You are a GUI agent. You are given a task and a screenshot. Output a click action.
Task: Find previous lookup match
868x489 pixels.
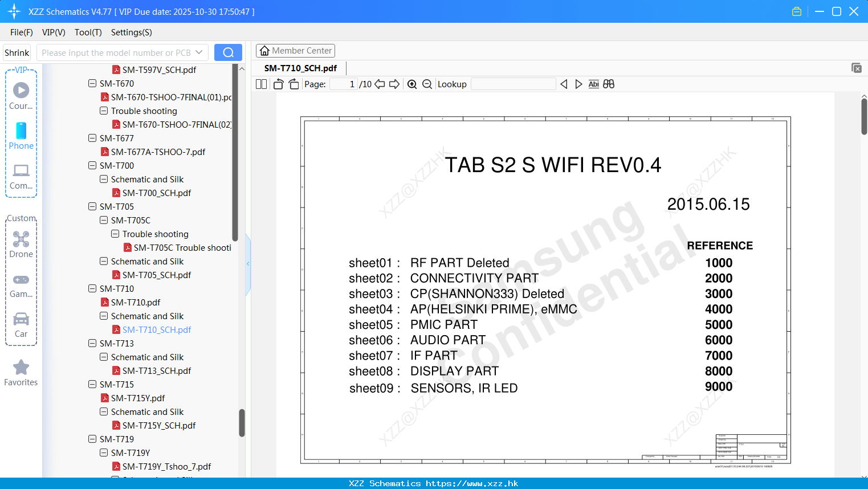coord(564,84)
